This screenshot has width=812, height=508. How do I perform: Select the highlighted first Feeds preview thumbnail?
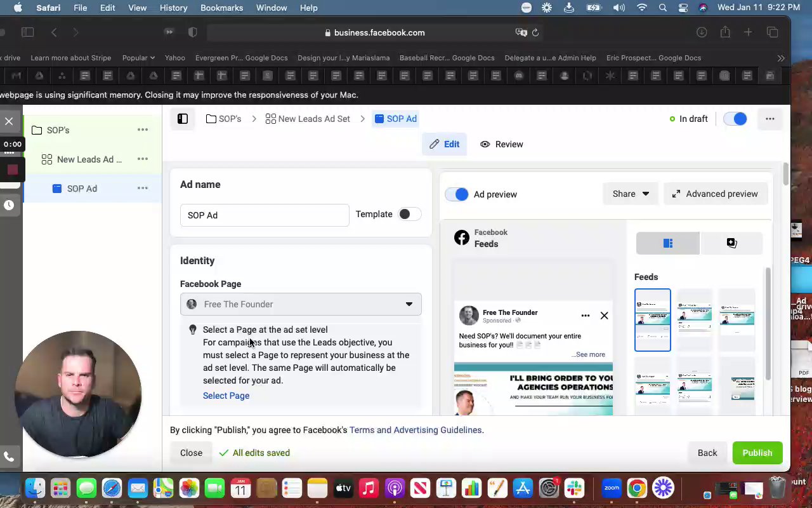click(x=653, y=320)
